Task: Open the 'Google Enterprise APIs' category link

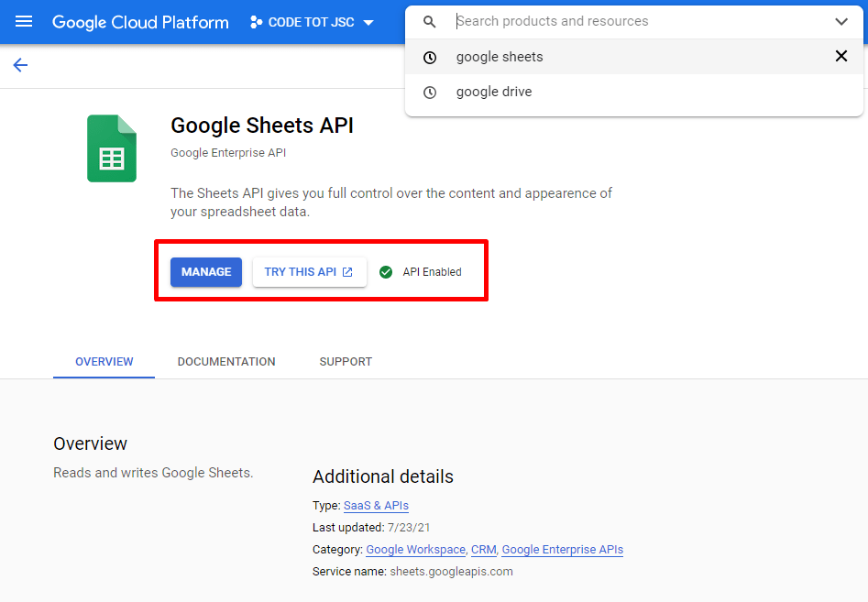Action: (x=563, y=550)
